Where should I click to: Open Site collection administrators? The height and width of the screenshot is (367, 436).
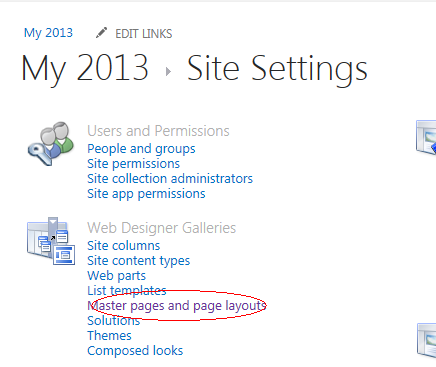(x=170, y=179)
